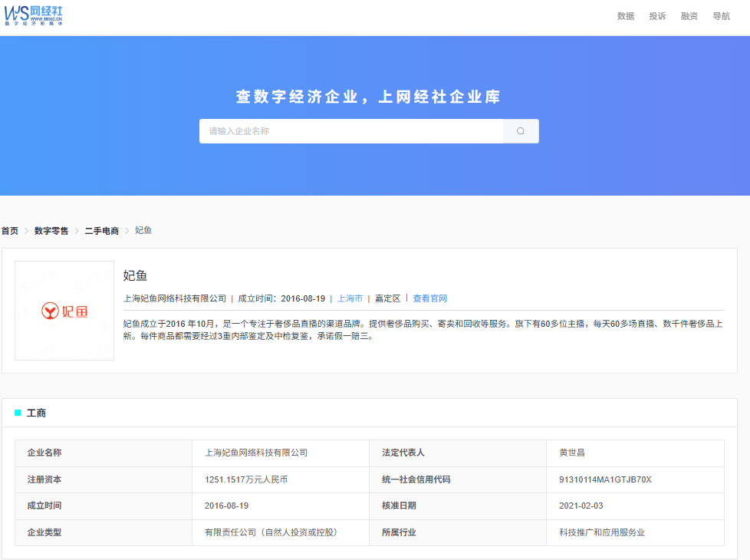750x560 pixels.
Task: Go to the 融资 navigation item
Action: point(689,16)
